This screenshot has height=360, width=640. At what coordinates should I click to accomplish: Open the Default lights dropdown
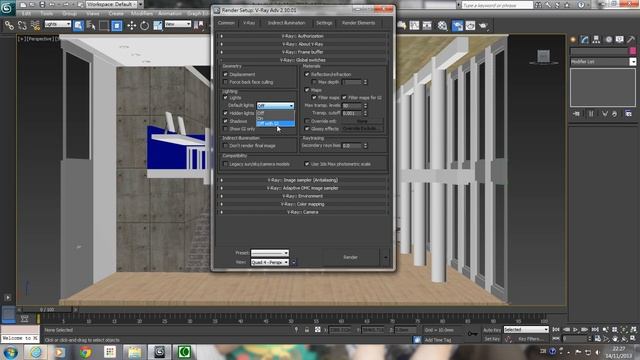coord(275,106)
